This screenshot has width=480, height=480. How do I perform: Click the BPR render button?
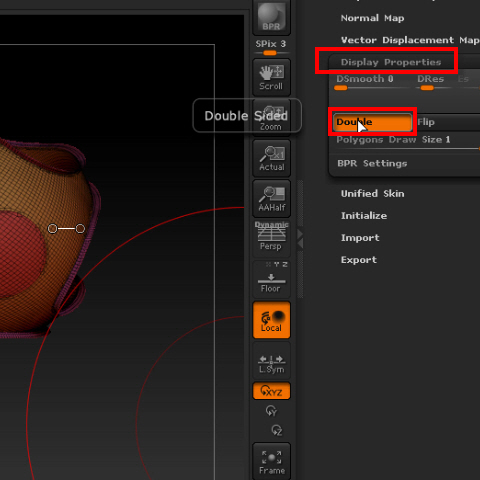tap(271, 17)
